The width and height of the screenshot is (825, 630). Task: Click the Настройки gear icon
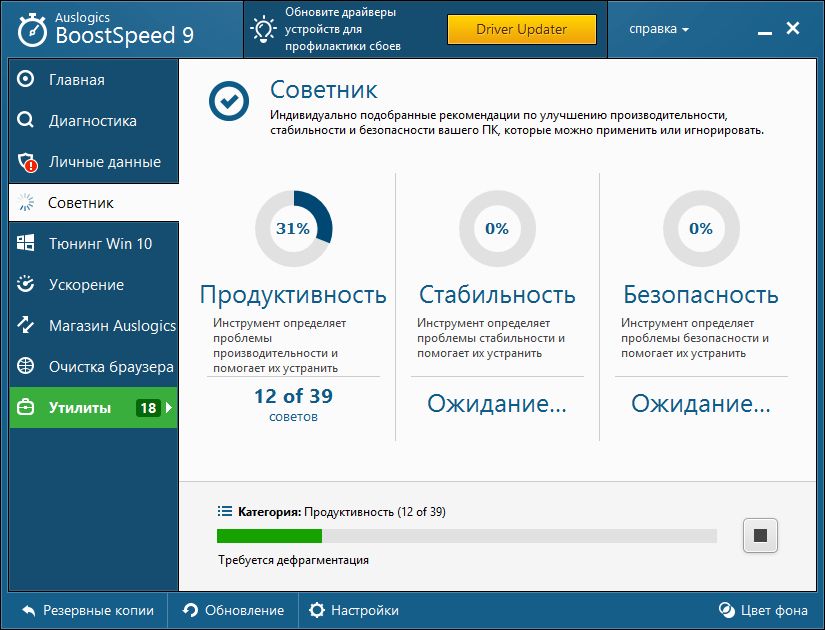317,610
